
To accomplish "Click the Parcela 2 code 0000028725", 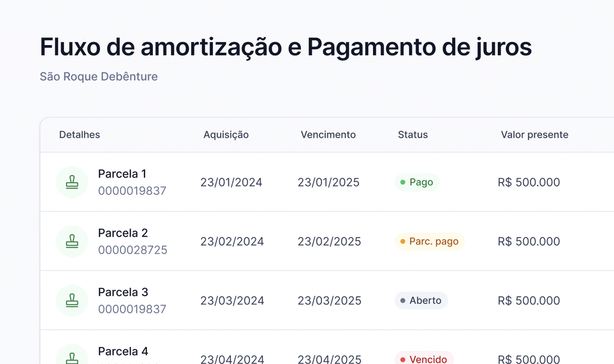I will tap(133, 250).
